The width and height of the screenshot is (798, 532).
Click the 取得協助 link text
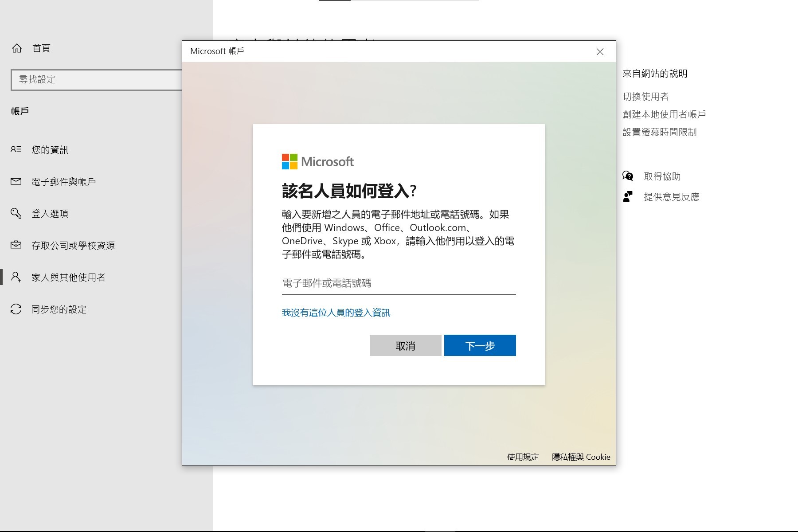(x=662, y=176)
